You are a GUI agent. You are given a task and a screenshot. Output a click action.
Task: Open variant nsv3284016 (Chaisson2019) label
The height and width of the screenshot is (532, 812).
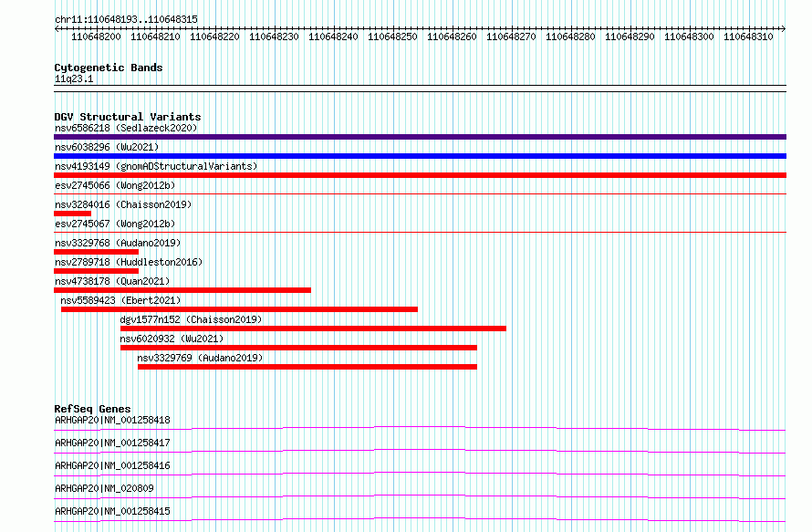pyautogui.click(x=123, y=204)
